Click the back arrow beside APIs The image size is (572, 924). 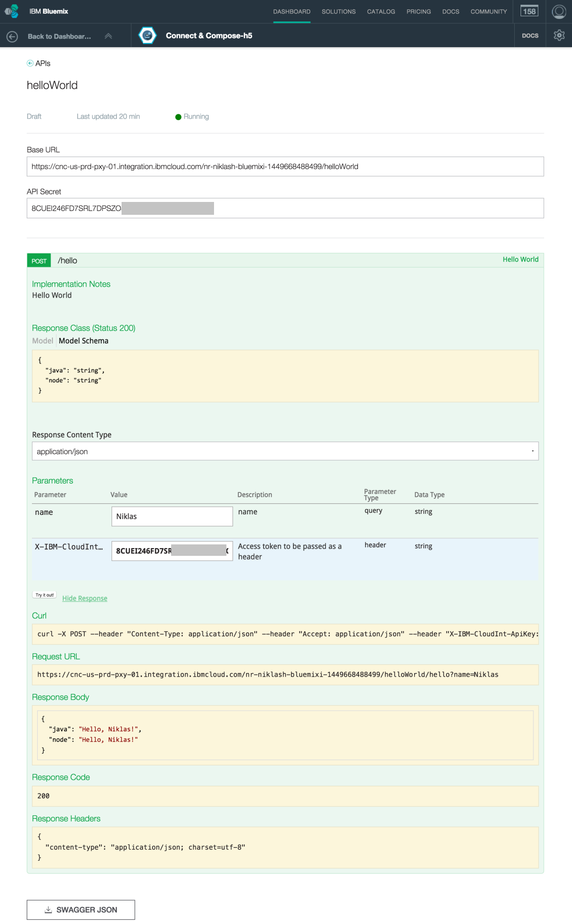point(30,63)
